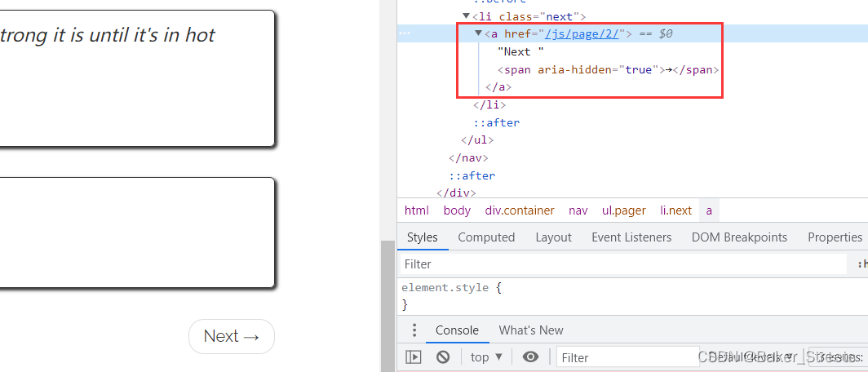The width and height of the screenshot is (868, 372).
Task: Select the closing </ul> tag line
Action: click(477, 140)
